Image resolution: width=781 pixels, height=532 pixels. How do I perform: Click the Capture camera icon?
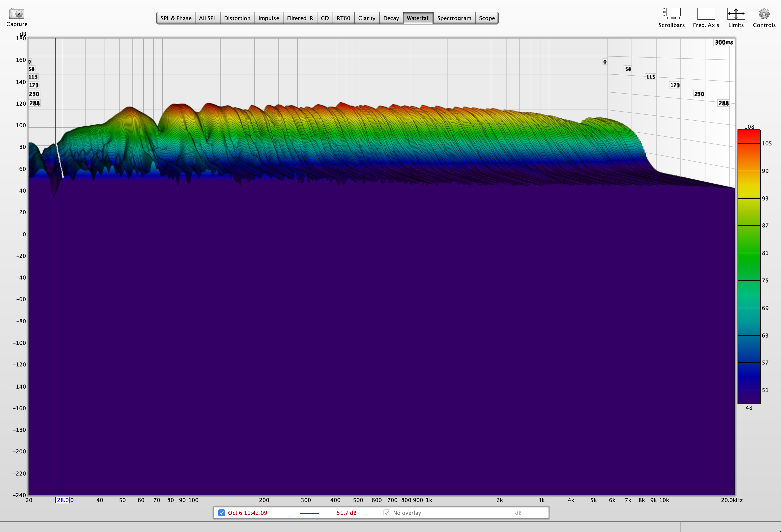pos(16,14)
